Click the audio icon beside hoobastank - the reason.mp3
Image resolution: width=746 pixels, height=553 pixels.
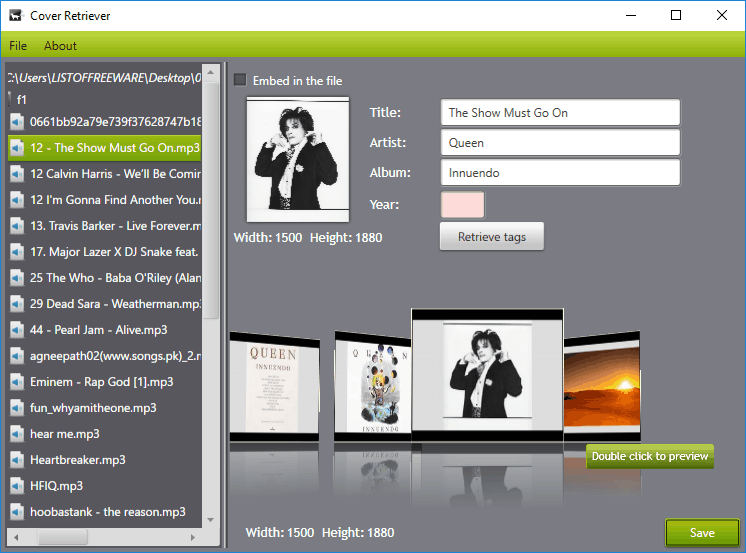tap(17, 512)
